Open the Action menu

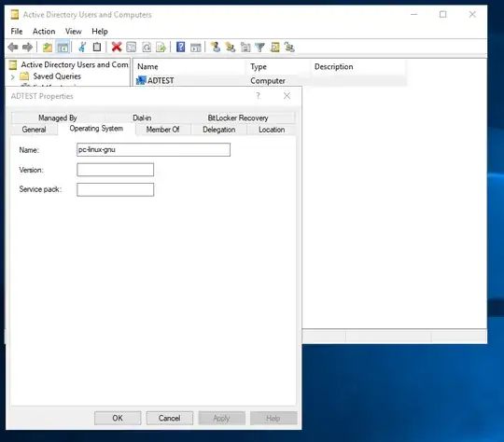tap(44, 32)
